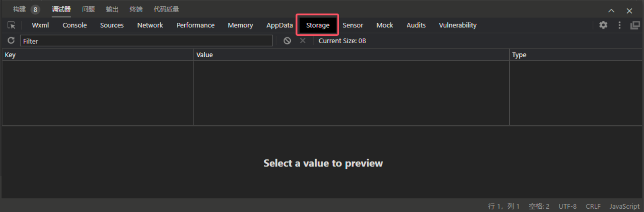Close the debugger panel
This screenshot has height=212, width=644.
629,11
